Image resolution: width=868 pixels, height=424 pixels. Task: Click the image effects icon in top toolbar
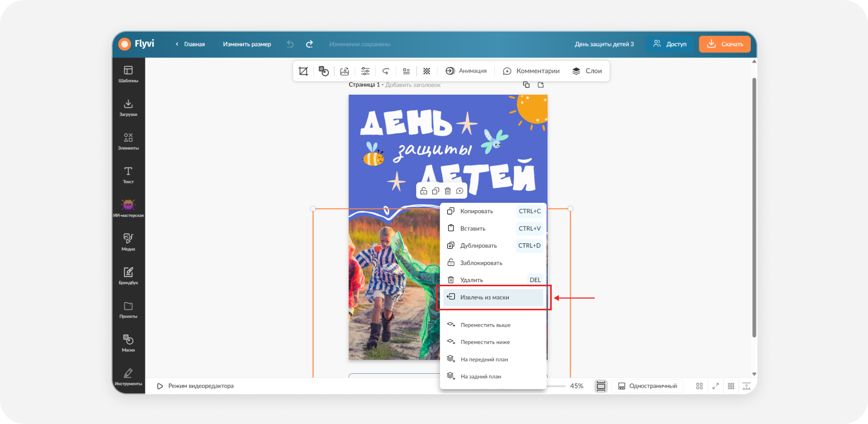pos(344,71)
